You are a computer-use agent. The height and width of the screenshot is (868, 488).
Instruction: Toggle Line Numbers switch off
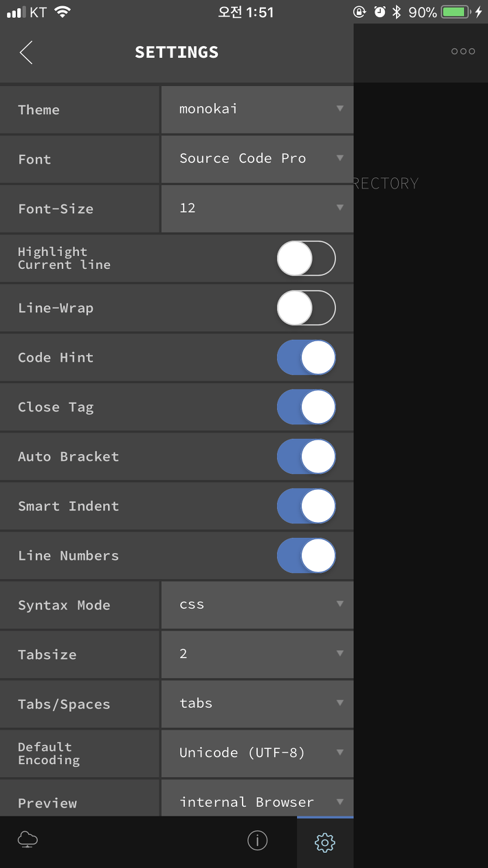tap(307, 556)
